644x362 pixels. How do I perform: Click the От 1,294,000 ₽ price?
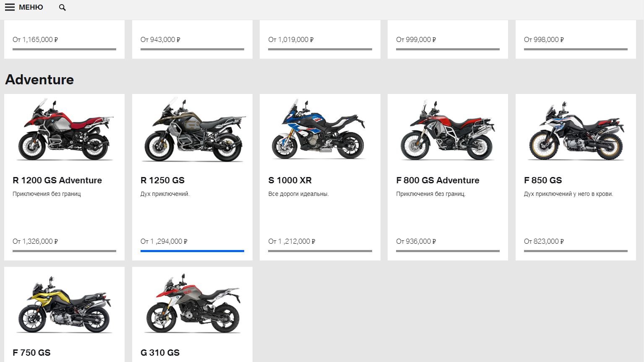164,242
